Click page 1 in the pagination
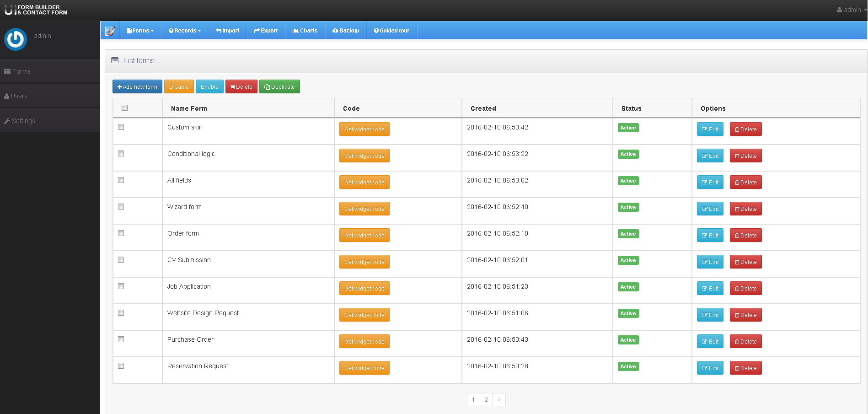Viewport: 868px width, 414px height. (x=473, y=400)
